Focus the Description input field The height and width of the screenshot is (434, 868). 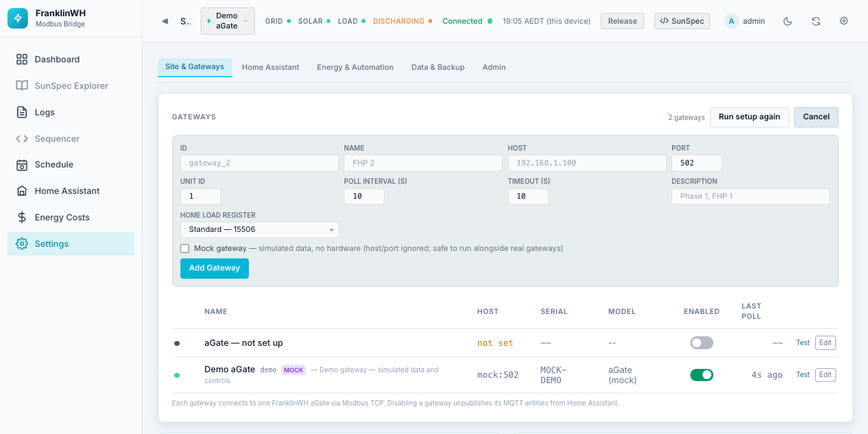pos(751,197)
